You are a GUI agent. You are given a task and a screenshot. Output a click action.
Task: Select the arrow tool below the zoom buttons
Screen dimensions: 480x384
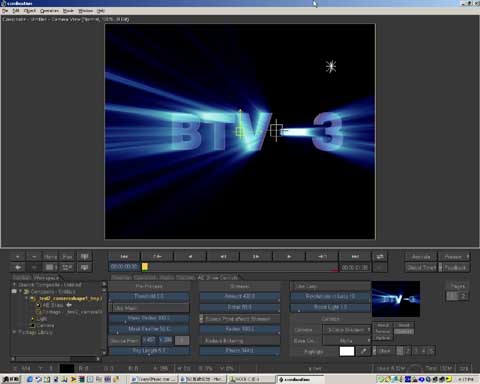(x=18, y=267)
